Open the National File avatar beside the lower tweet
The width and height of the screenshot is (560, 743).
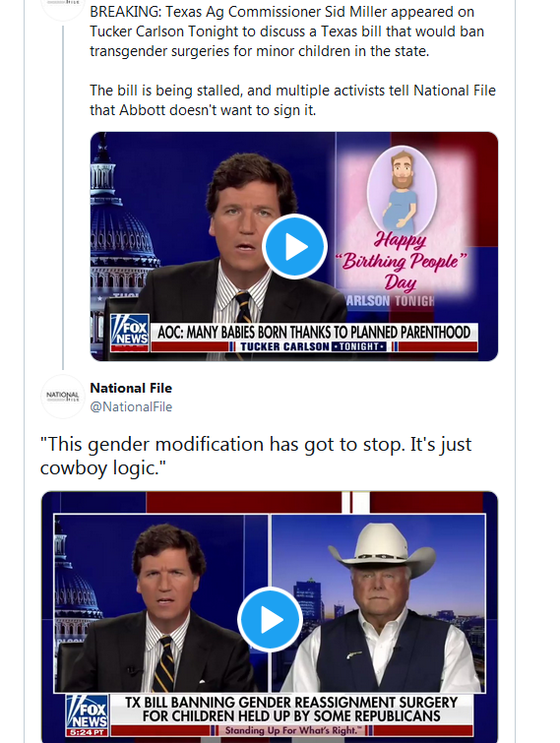pos(63,397)
